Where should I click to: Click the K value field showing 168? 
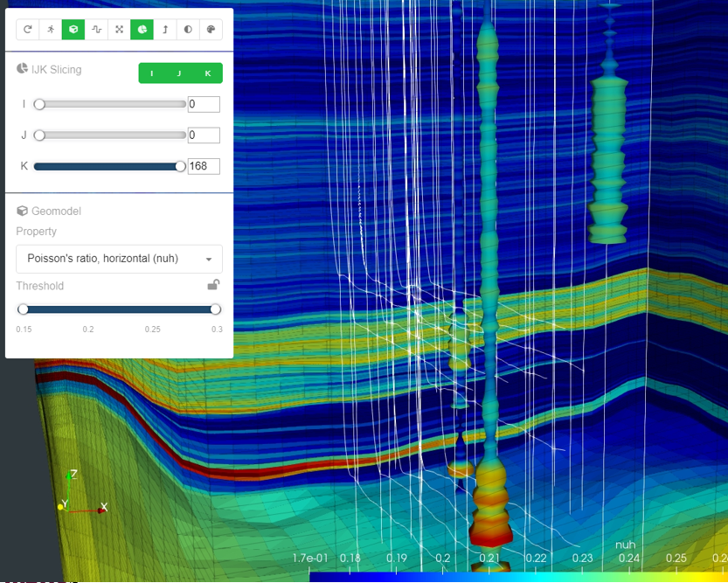click(203, 166)
